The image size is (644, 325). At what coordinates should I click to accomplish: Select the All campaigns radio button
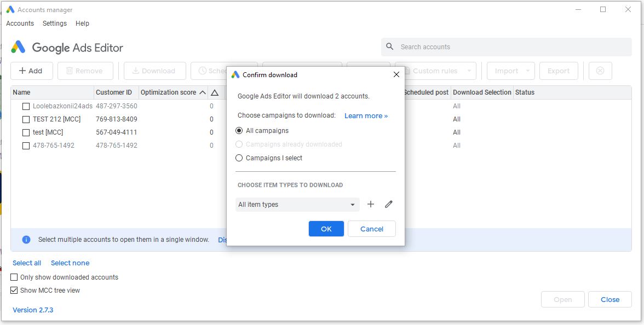(x=239, y=131)
